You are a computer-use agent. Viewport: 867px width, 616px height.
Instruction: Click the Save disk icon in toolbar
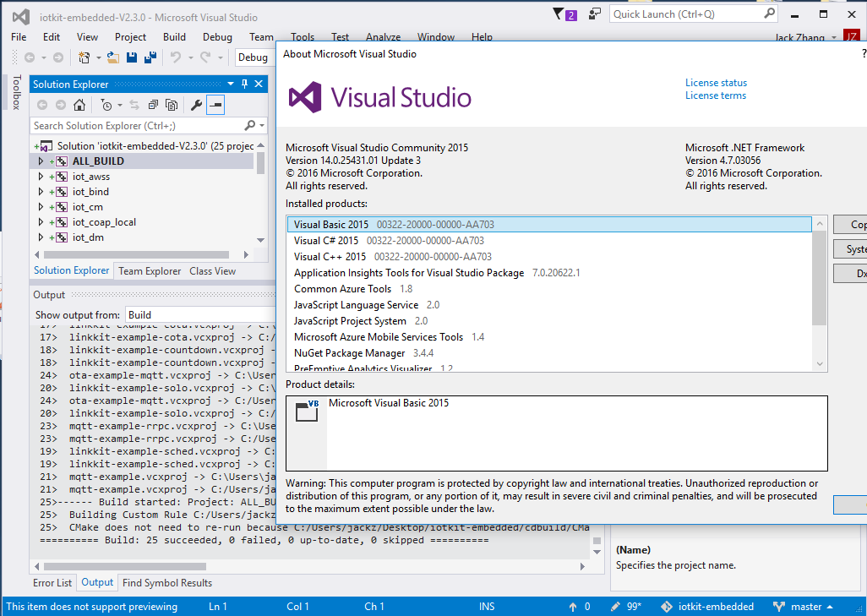(132, 57)
